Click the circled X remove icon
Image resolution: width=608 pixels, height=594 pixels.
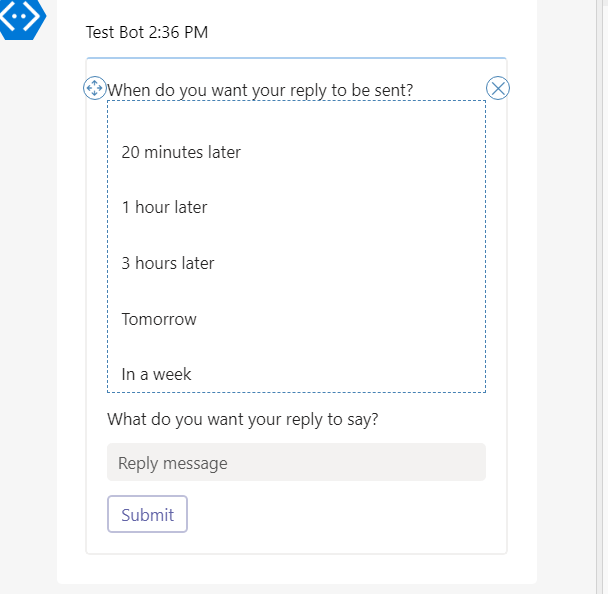point(498,88)
